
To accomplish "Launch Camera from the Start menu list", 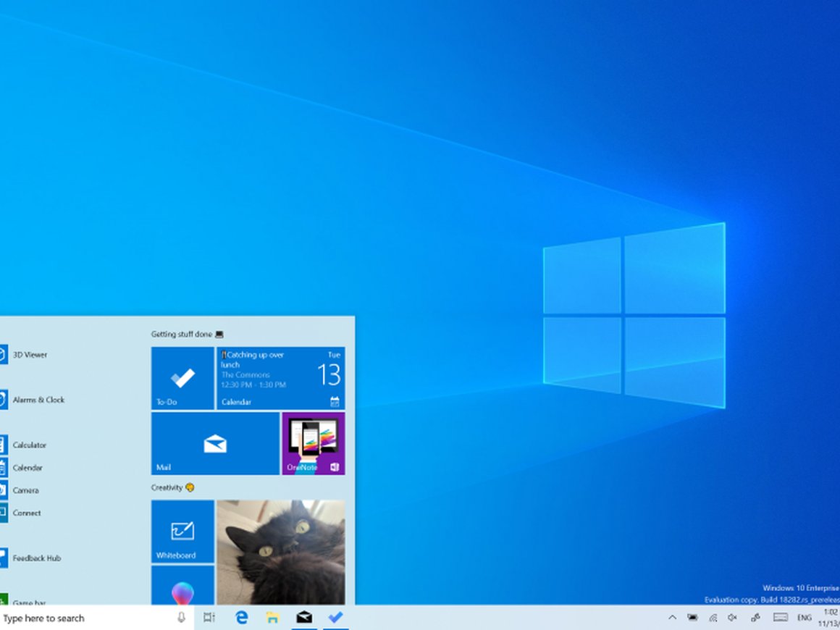I will (27, 490).
